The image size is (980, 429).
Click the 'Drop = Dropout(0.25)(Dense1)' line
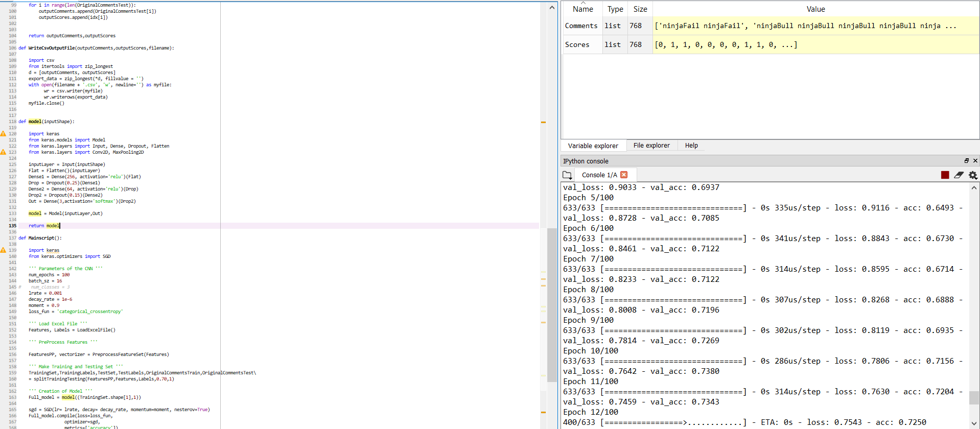[x=64, y=183]
